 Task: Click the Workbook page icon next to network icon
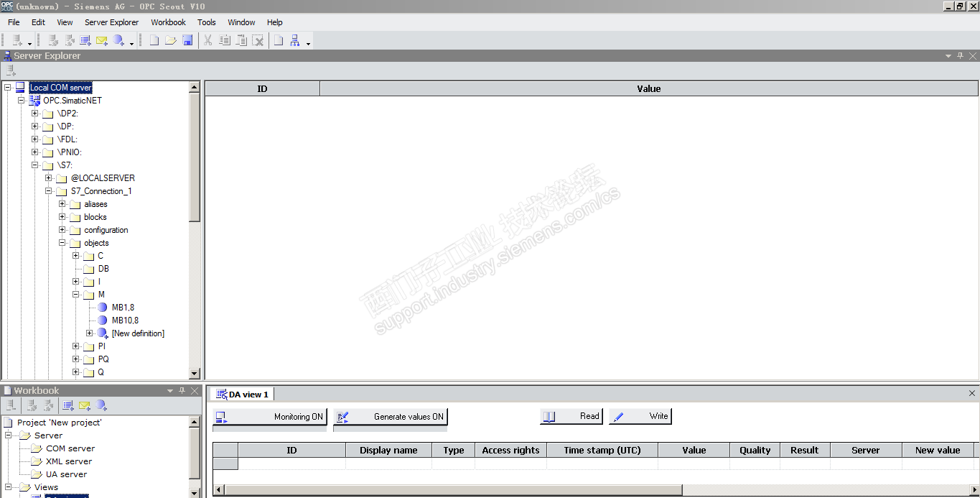click(x=279, y=41)
